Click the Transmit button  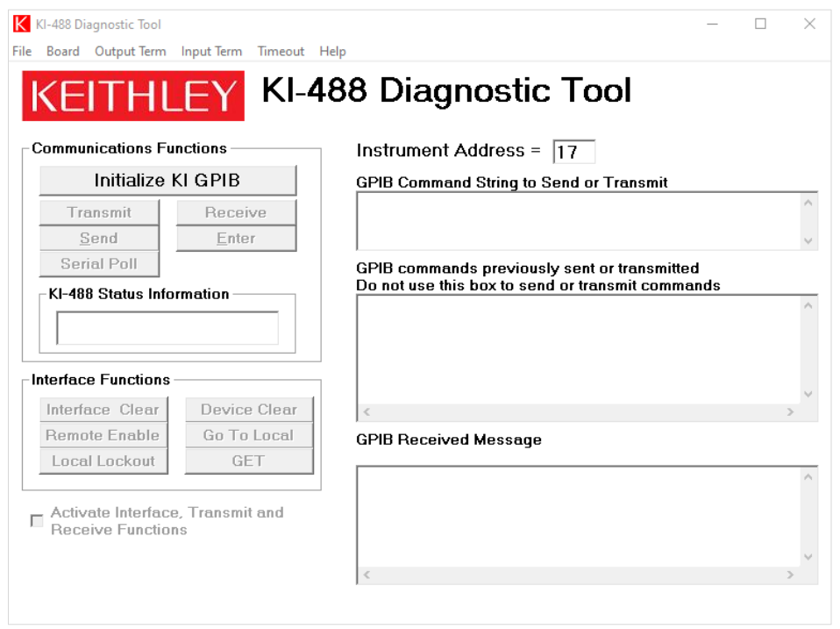coord(99,212)
